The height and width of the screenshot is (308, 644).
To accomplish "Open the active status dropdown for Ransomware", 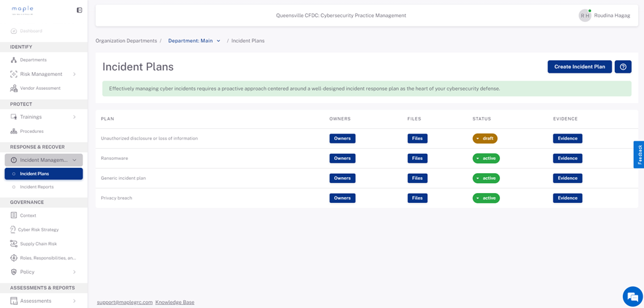I will click(486, 159).
